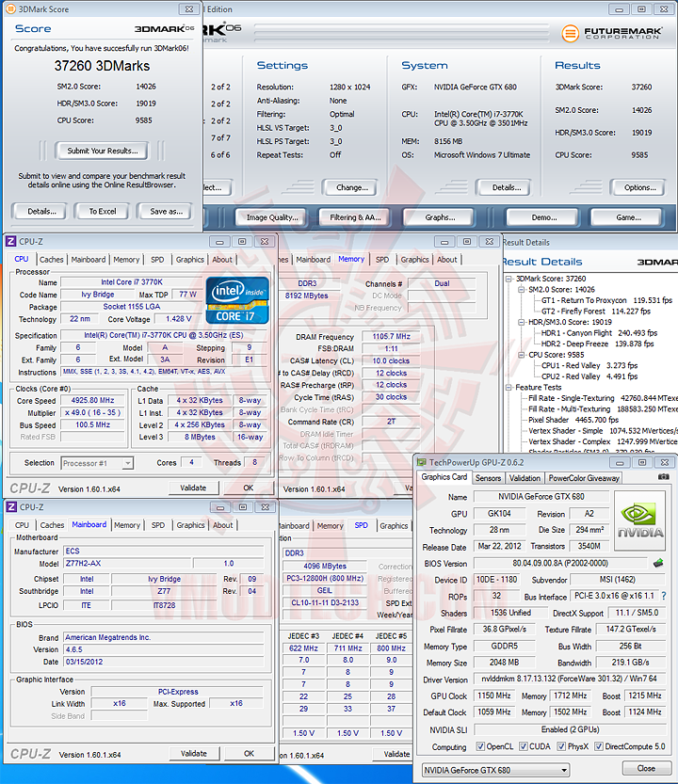Click the Futuremark Corporation logo
678x784 pixels.
click(x=612, y=34)
